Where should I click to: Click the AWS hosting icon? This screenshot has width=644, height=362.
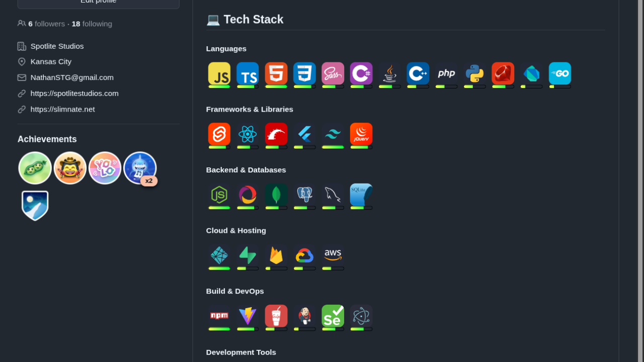click(x=333, y=255)
